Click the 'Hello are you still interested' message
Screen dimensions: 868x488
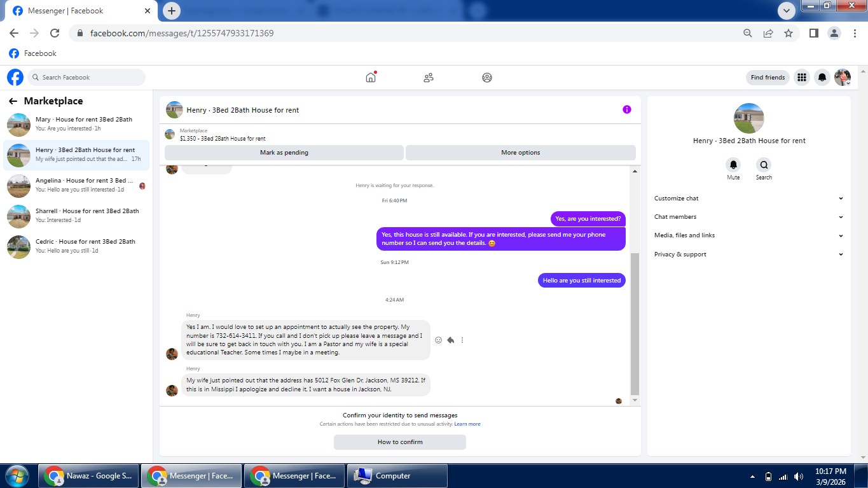[x=582, y=281]
